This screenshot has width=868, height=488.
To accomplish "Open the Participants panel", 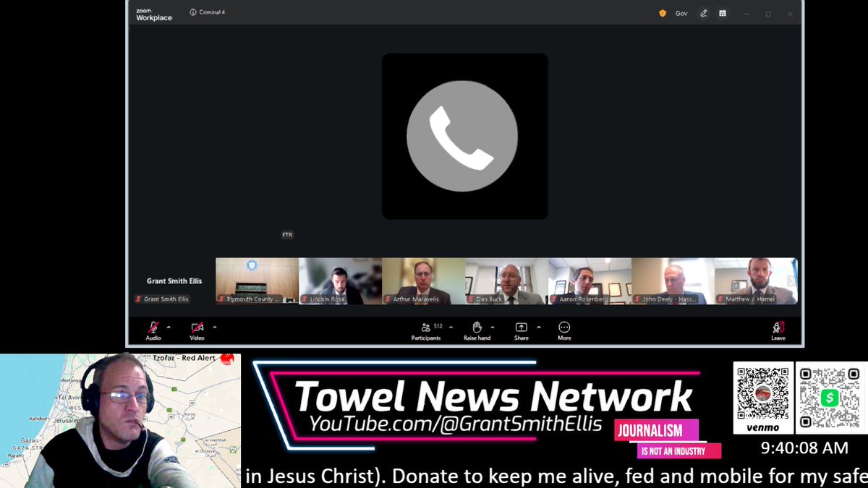I will pos(426,331).
